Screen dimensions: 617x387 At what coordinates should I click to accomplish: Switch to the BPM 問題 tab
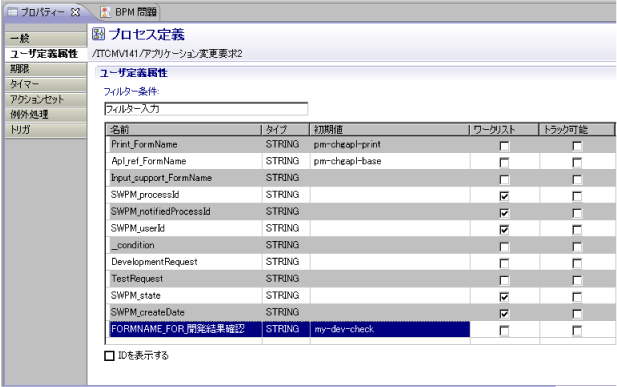(x=129, y=12)
